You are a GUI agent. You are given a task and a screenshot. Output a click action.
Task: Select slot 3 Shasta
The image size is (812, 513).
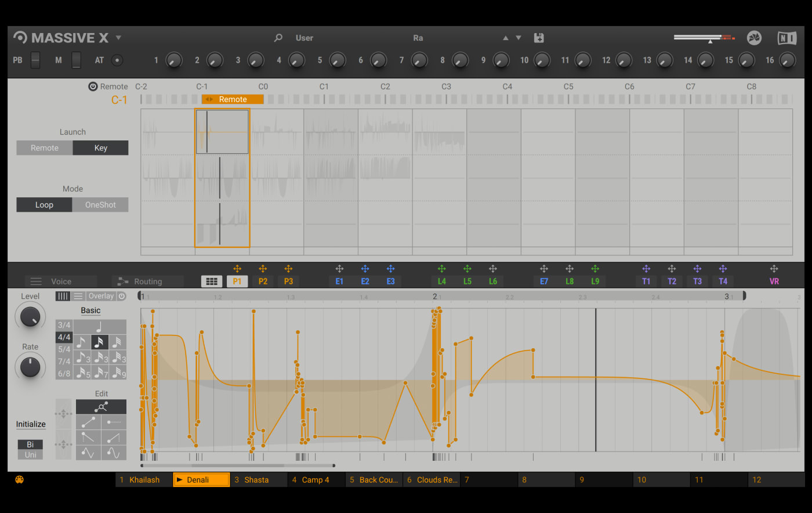259,480
